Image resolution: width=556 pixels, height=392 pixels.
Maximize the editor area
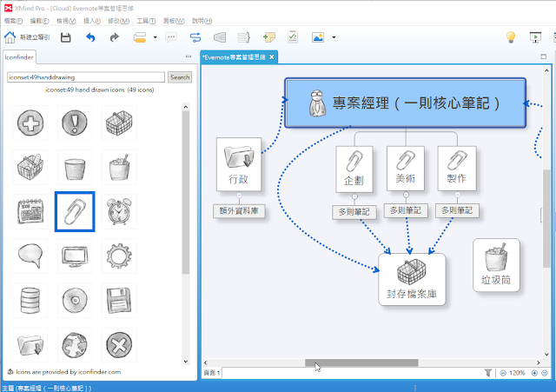tap(544, 56)
